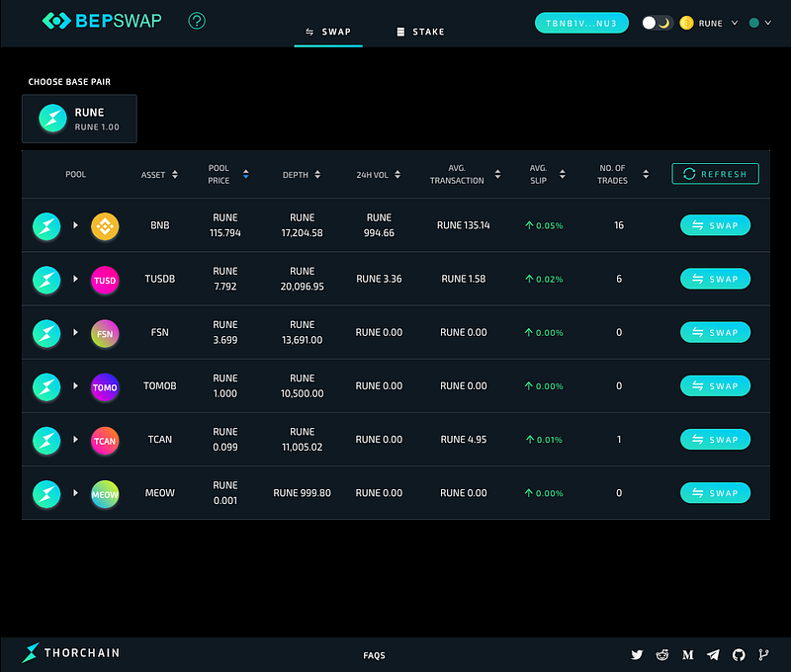The image size is (791, 672).
Task: Click the THORCHAIN footer logo
Action: tap(70, 653)
